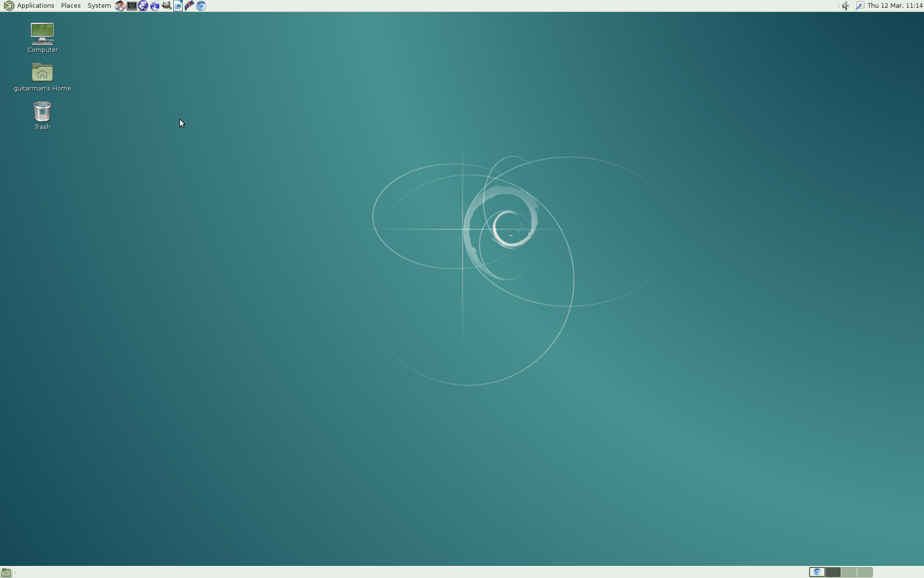Click the MATE logo menu icon

8,6
